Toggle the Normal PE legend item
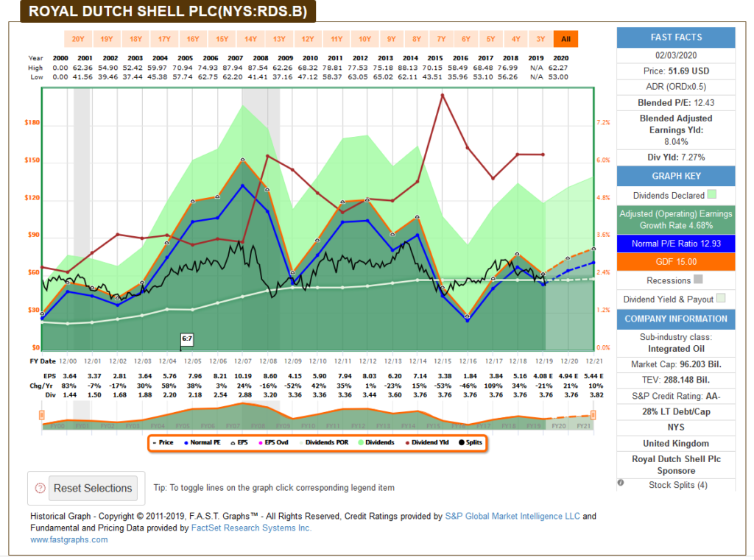 [x=202, y=443]
